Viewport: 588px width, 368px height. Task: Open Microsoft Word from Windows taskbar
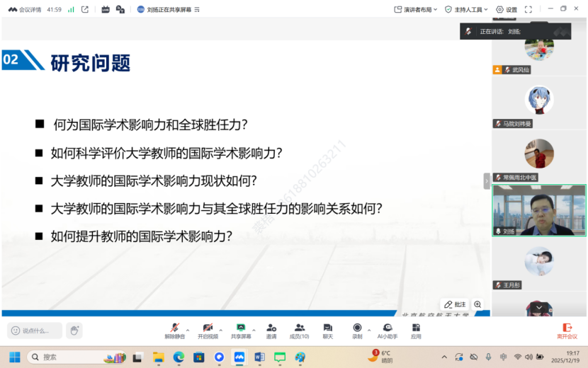(259, 357)
